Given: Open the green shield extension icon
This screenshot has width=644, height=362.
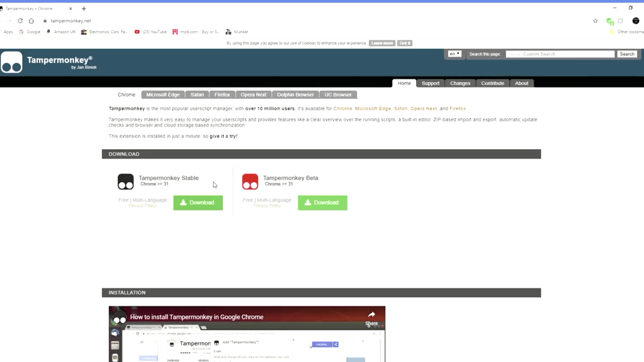Looking at the screenshot, I should coord(610,21).
